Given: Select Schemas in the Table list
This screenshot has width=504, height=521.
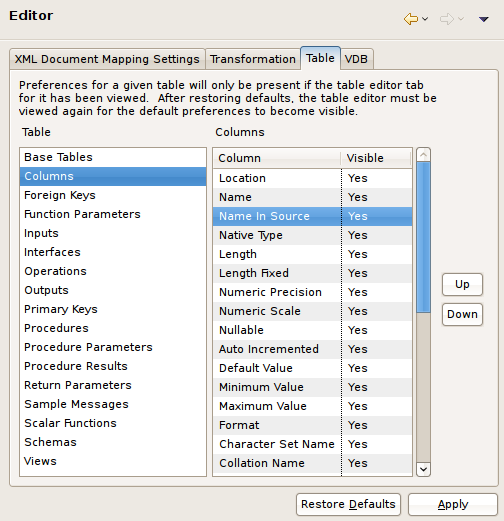Looking at the screenshot, I should 113,442.
